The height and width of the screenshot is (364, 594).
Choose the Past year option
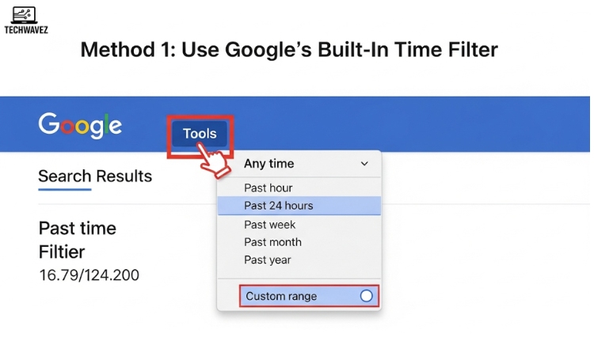268,260
